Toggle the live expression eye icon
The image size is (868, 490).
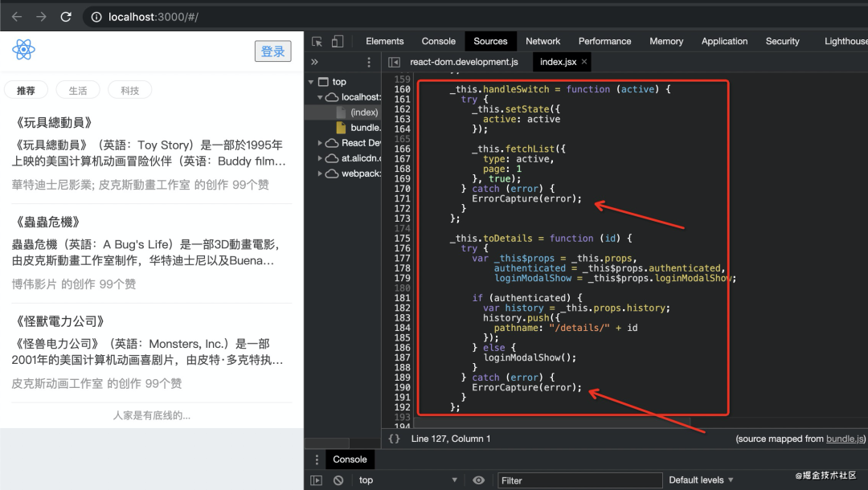(x=479, y=480)
